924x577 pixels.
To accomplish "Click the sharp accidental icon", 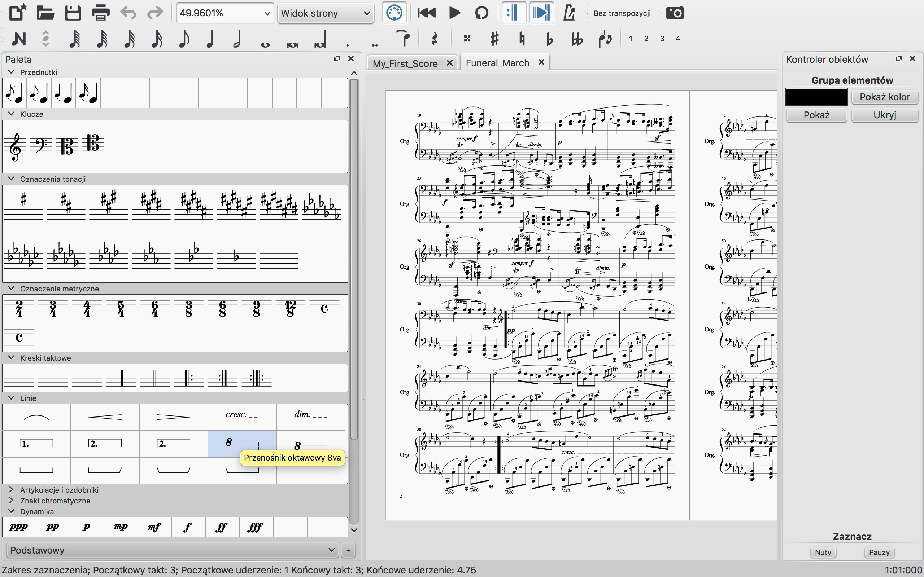I will coord(494,39).
